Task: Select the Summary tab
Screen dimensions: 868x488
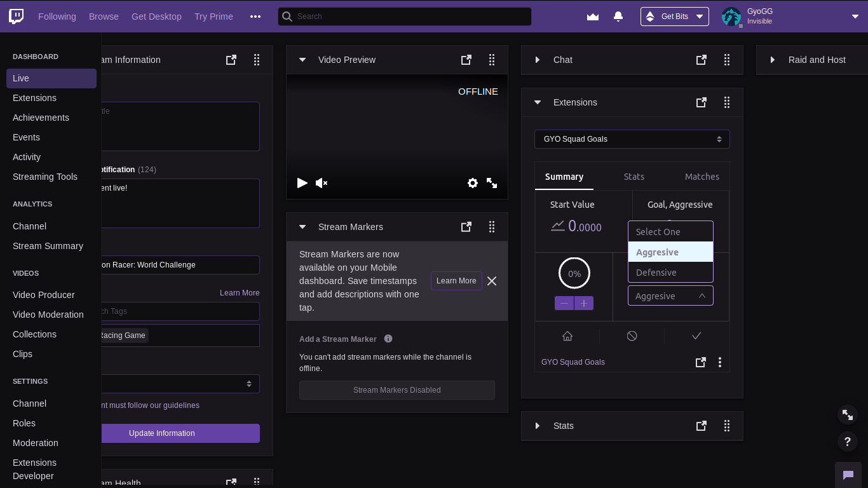Action: click(564, 177)
